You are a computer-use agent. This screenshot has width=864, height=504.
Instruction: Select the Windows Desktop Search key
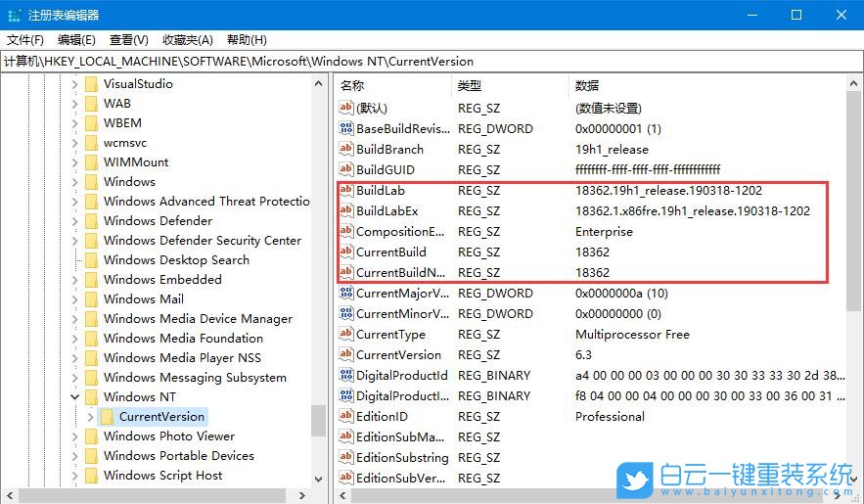[176, 260]
